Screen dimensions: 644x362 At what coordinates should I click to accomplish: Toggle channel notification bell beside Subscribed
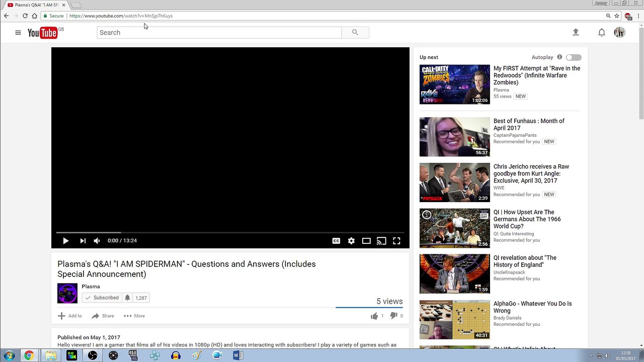(127, 298)
